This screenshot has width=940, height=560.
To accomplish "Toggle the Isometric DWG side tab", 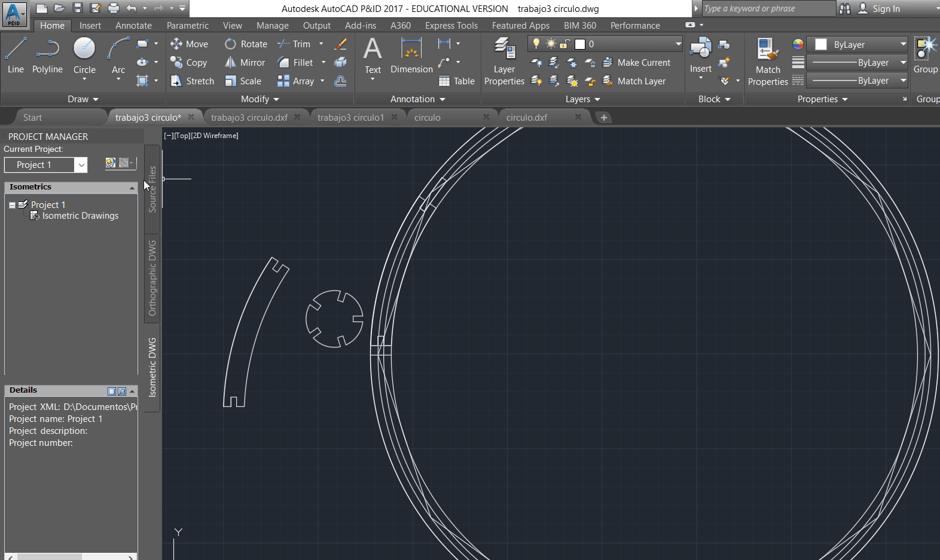I will [152, 367].
